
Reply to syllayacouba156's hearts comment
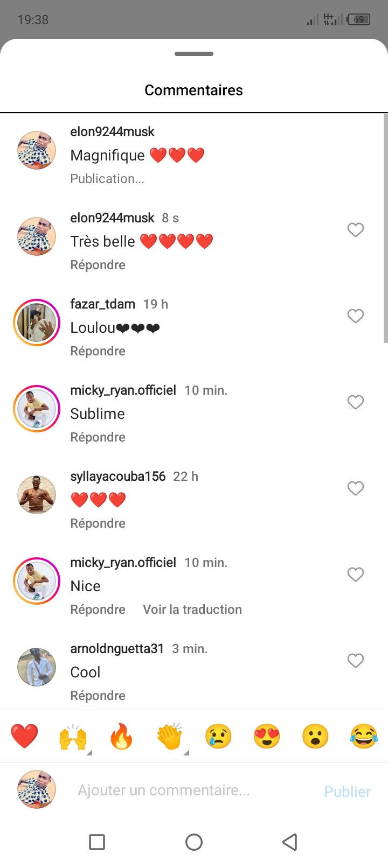[x=98, y=523]
